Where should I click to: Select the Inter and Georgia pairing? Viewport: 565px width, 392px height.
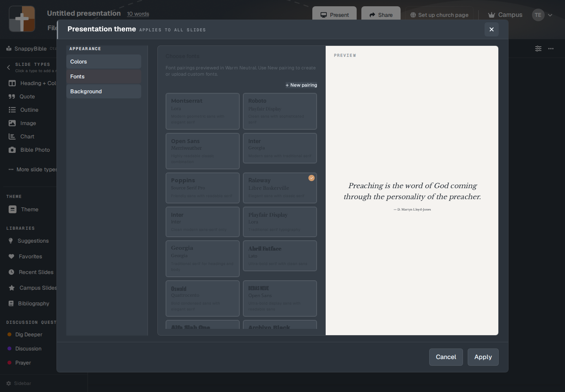pos(280,148)
